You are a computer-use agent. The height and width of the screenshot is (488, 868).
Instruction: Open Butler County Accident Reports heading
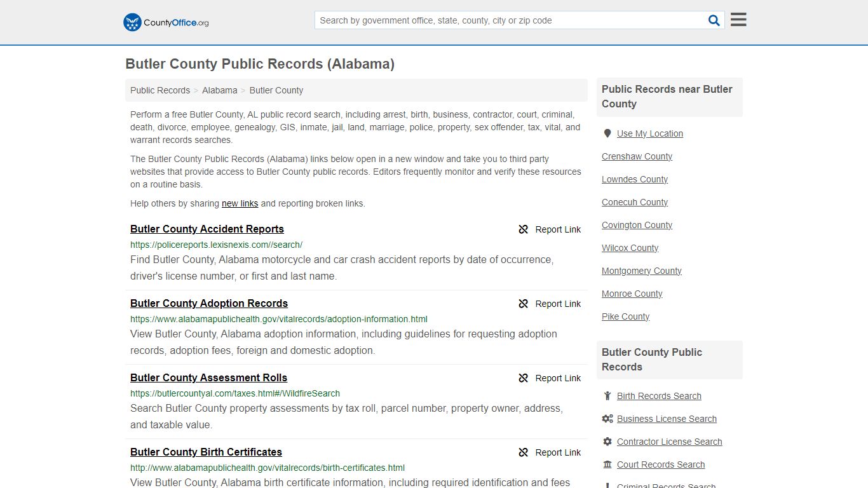click(207, 229)
